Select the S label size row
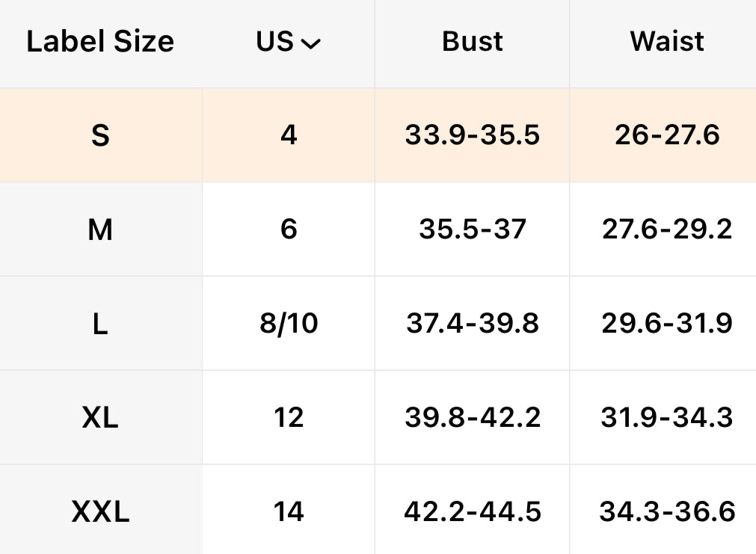Screen dimensions: 756x554 tap(100, 135)
